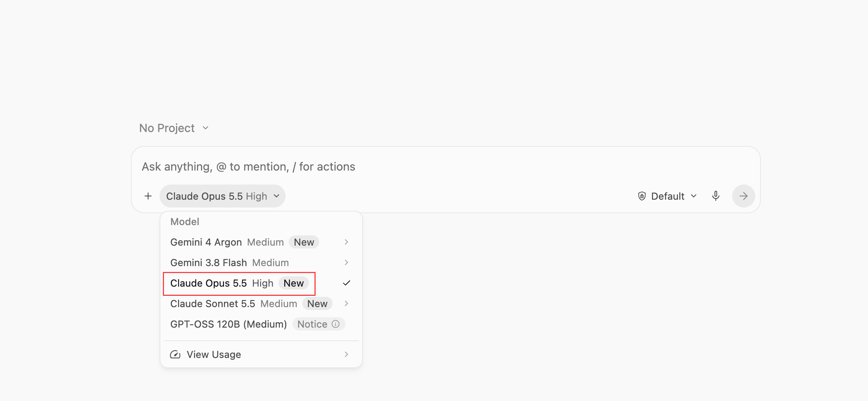Screen dimensions: 868x401
Task: Open the No Project dropdown
Action: click(174, 128)
